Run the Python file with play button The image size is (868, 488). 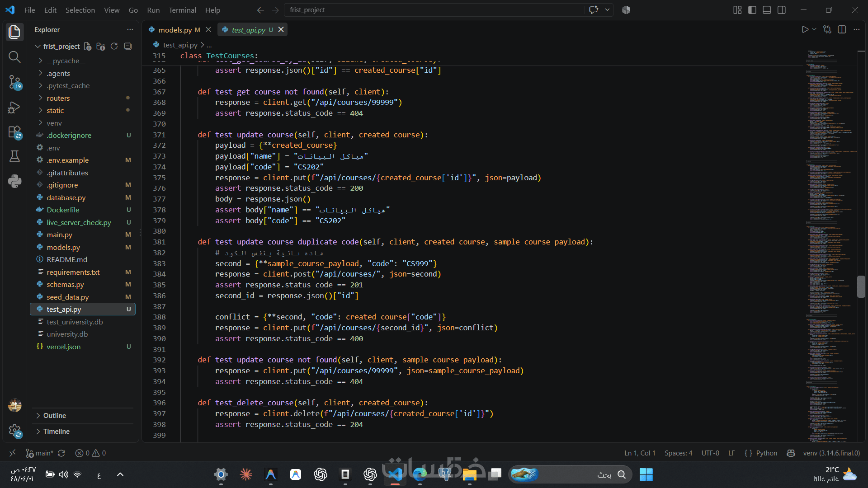pos(805,29)
